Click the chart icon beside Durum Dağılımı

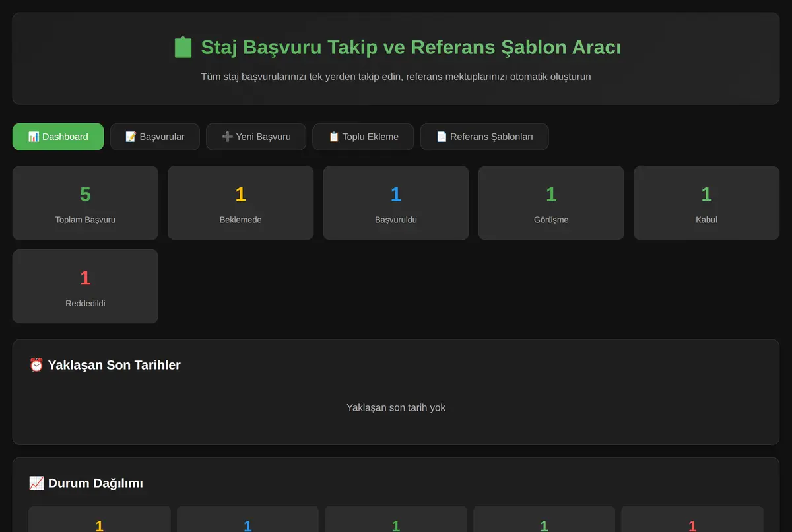click(x=36, y=483)
